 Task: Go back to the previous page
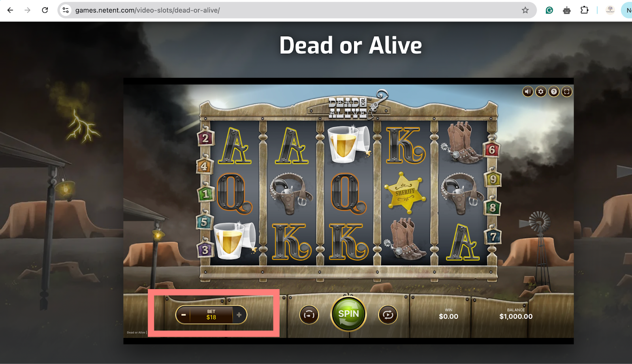[10, 10]
